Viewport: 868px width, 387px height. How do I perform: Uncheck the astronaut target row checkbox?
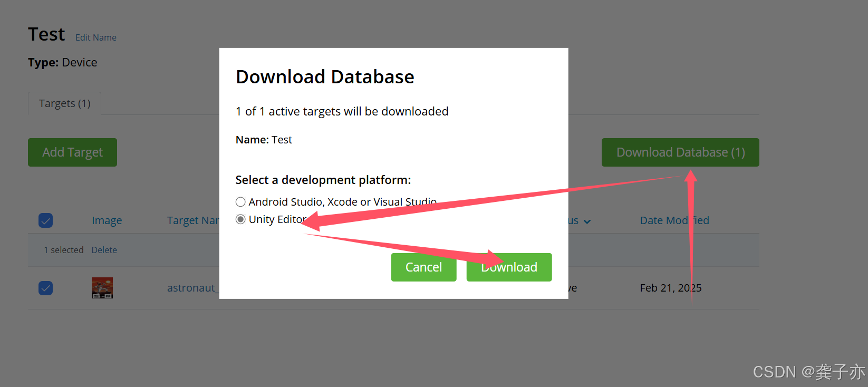46,288
